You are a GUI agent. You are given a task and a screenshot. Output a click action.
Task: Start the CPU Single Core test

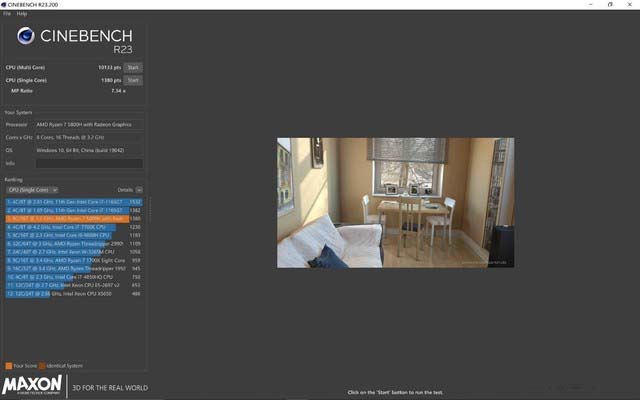[133, 80]
